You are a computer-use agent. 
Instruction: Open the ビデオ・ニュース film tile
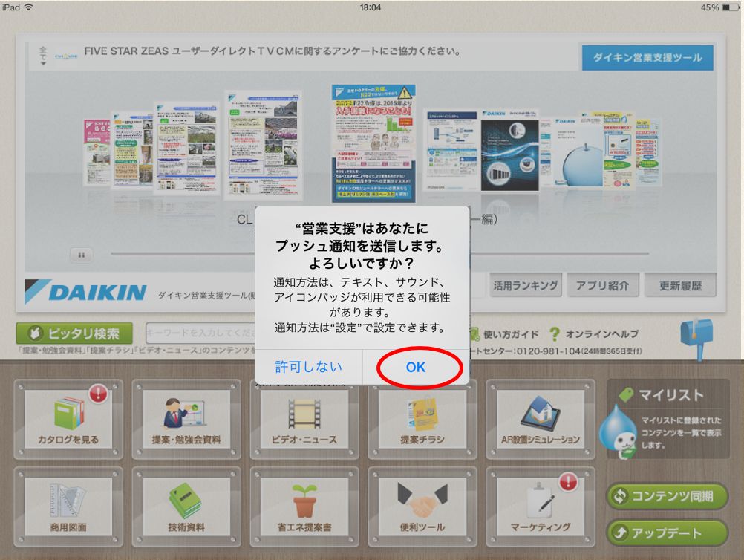304,419
